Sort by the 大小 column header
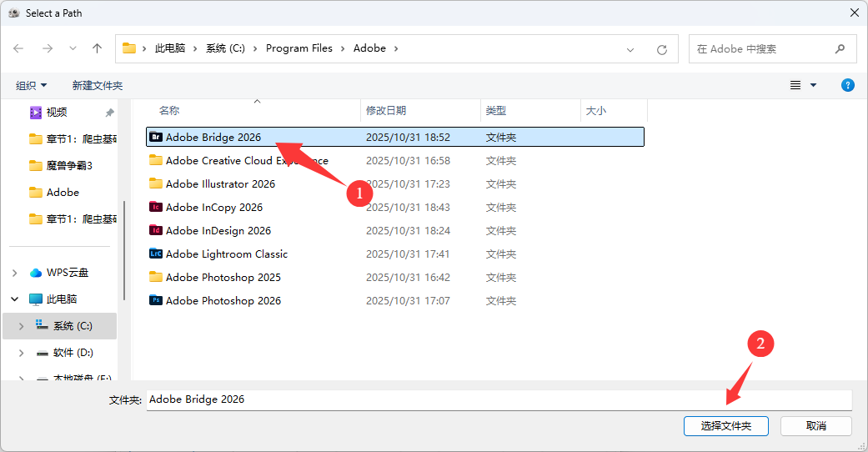Image resolution: width=868 pixels, height=452 pixels. point(614,111)
